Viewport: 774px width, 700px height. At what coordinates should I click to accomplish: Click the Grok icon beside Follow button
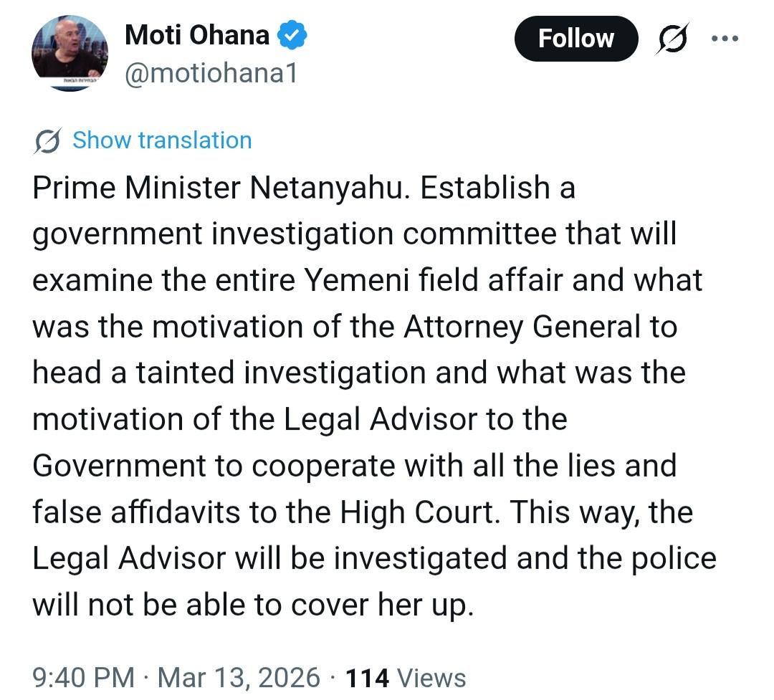674,39
